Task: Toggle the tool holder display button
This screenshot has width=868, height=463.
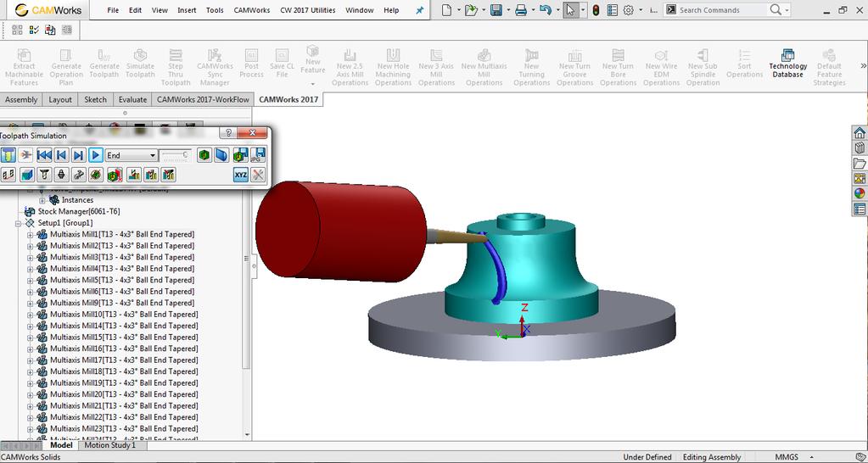Action: [x=61, y=176]
